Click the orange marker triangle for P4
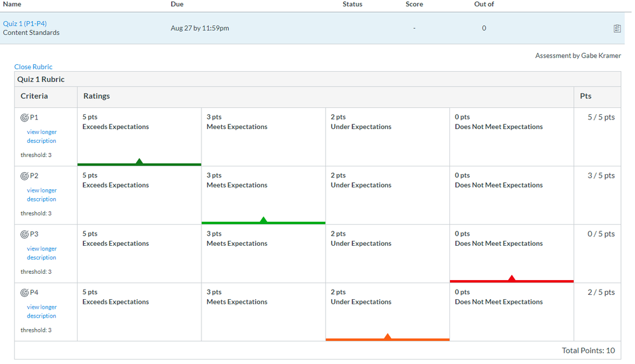This screenshot has width=635, height=364. (x=388, y=337)
